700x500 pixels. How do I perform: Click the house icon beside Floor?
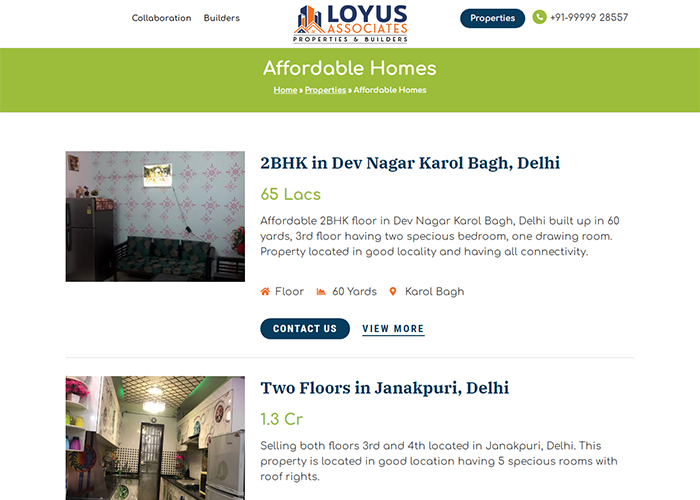coord(265,292)
